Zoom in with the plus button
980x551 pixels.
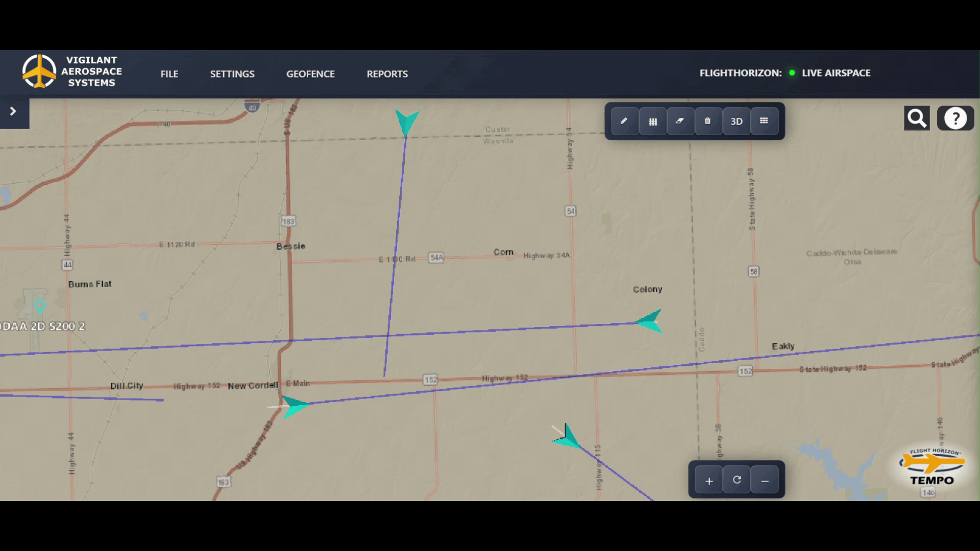coord(708,481)
